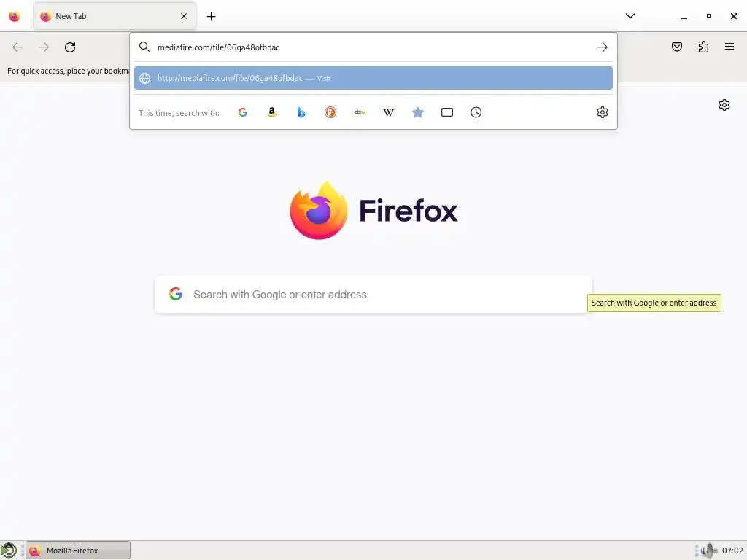Screen dimensions: 747x560
Task: Click into the address bar text field
Action: click(373, 47)
